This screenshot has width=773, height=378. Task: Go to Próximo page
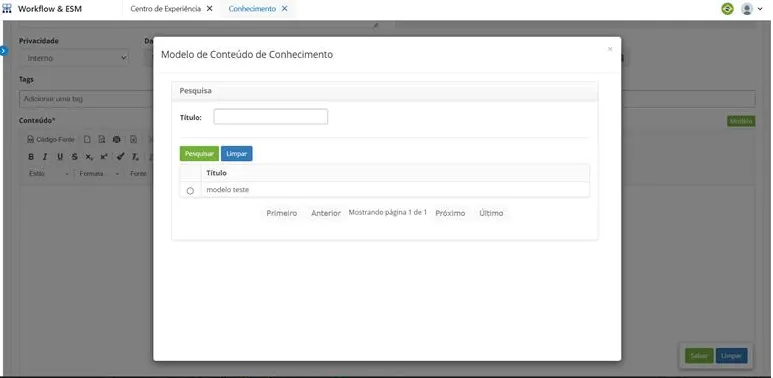coord(450,213)
